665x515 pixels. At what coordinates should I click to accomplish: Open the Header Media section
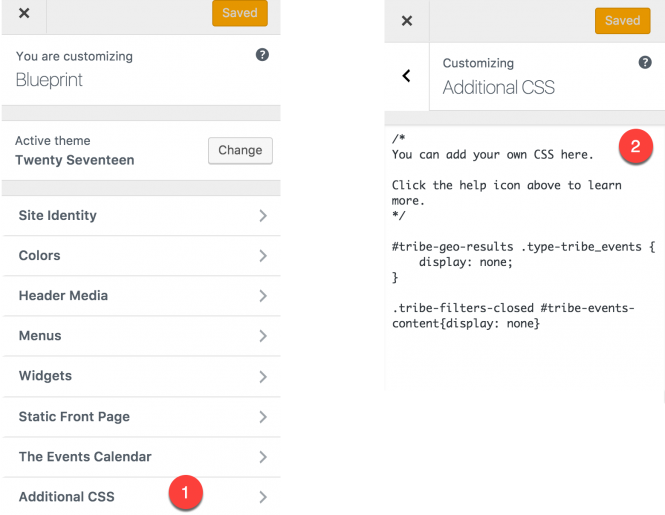(63, 295)
